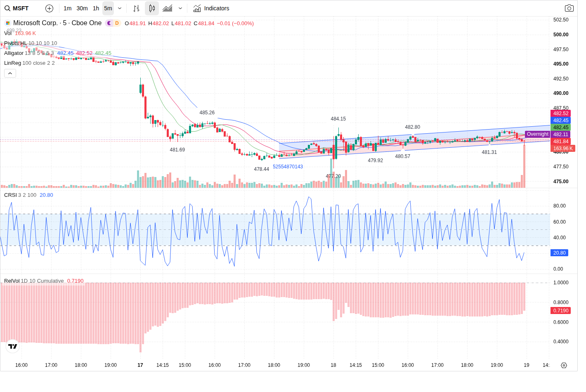Add a symbol to compare with the plus icon
Screen dimensions: 586x392
[x=49, y=8]
